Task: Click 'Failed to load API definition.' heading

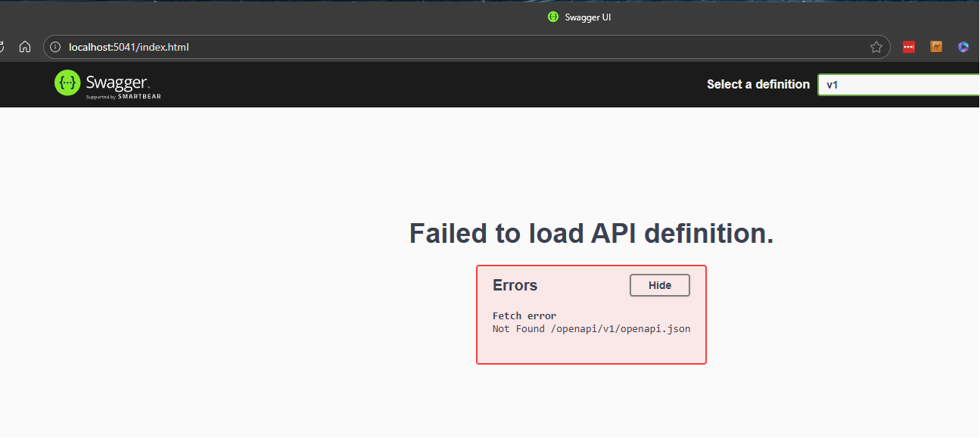Action: 591,234
